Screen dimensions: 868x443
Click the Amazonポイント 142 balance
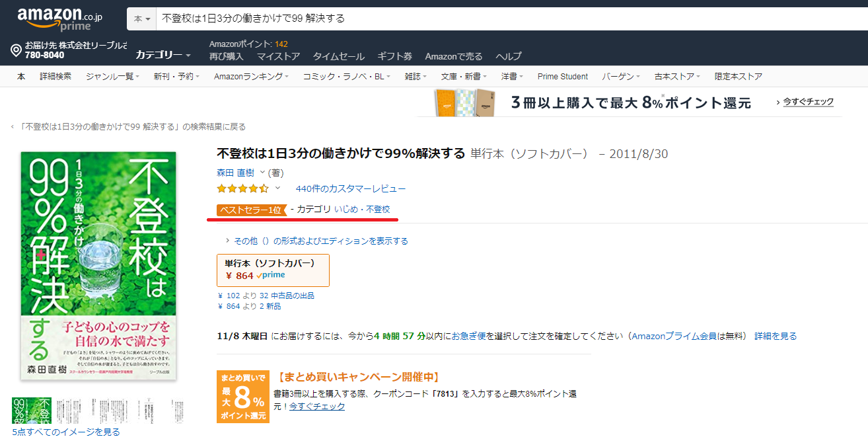tap(248, 44)
